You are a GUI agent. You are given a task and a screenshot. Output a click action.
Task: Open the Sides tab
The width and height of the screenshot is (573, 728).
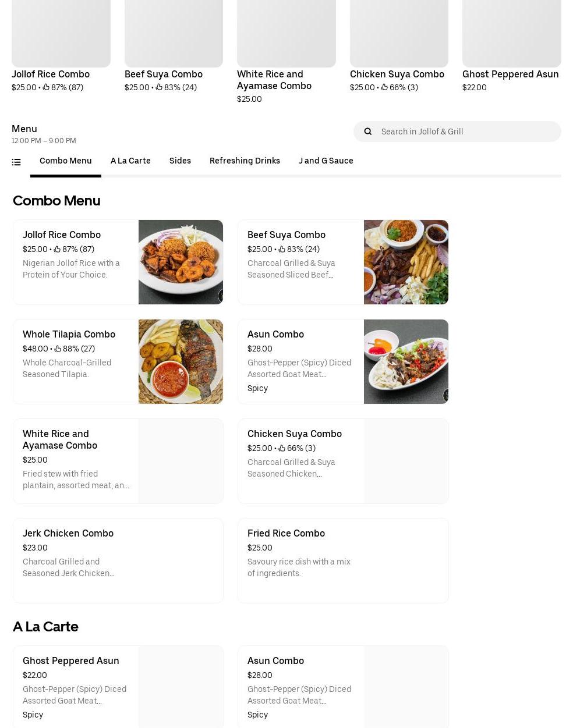[x=180, y=161]
